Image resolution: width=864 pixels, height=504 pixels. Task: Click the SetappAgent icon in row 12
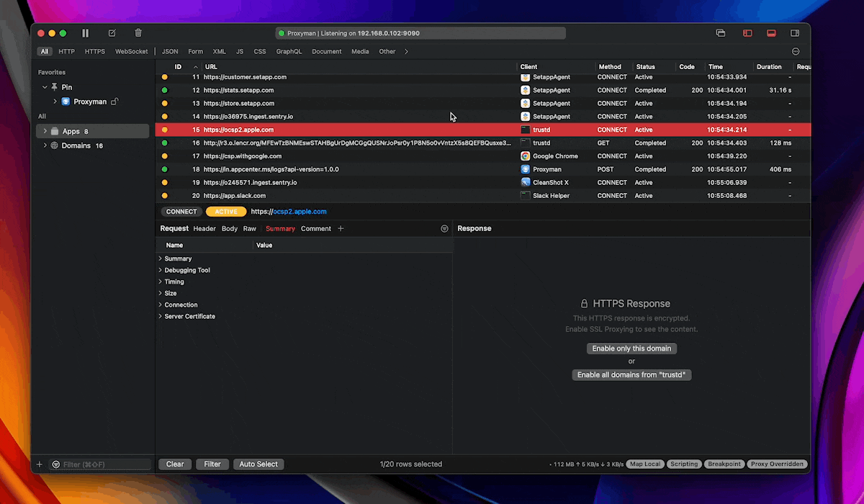(526, 91)
